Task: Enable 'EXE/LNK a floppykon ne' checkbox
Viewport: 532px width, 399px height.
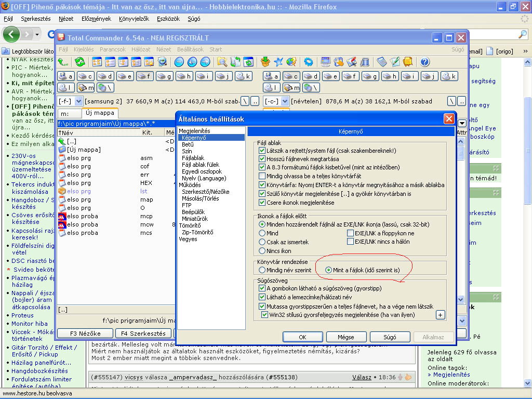Action: [x=350, y=233]
